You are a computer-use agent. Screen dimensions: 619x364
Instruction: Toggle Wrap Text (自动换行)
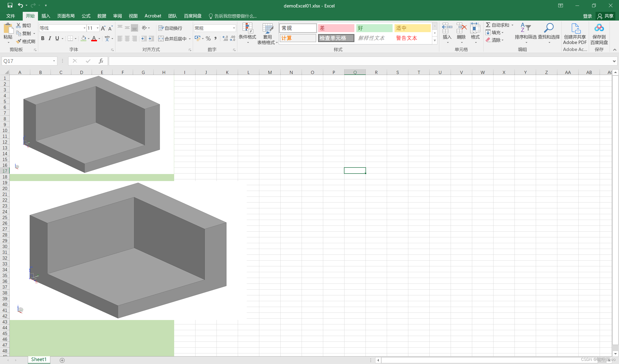tap(170, 28)
